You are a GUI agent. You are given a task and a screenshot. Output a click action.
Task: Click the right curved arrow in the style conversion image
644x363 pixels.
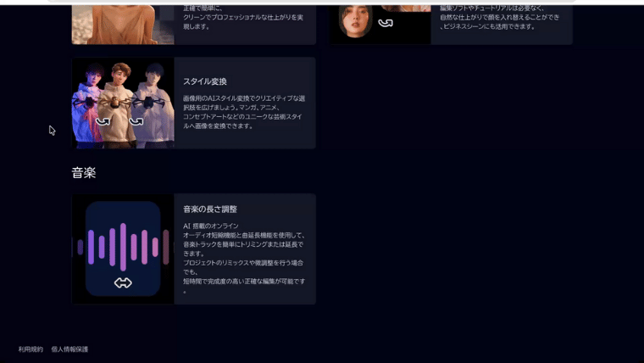tap(136, 121)
